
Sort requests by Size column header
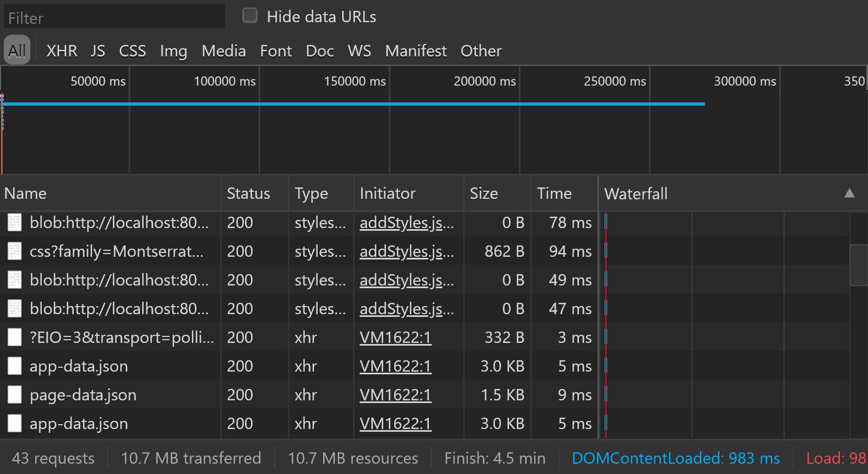484,193
